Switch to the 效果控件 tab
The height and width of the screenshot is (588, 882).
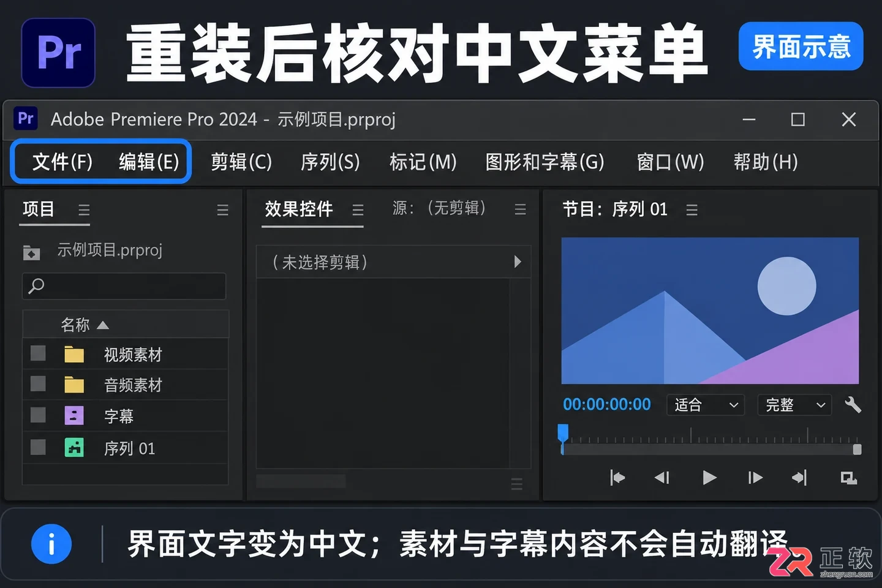pyautogui.click(x=299, y=209)
